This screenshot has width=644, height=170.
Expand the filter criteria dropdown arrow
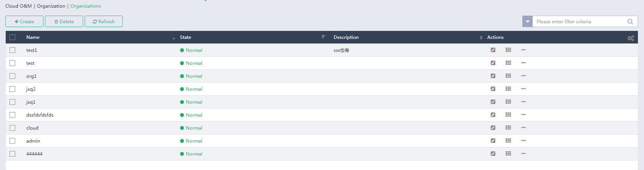pyautogui.click(x=527, y=22)
